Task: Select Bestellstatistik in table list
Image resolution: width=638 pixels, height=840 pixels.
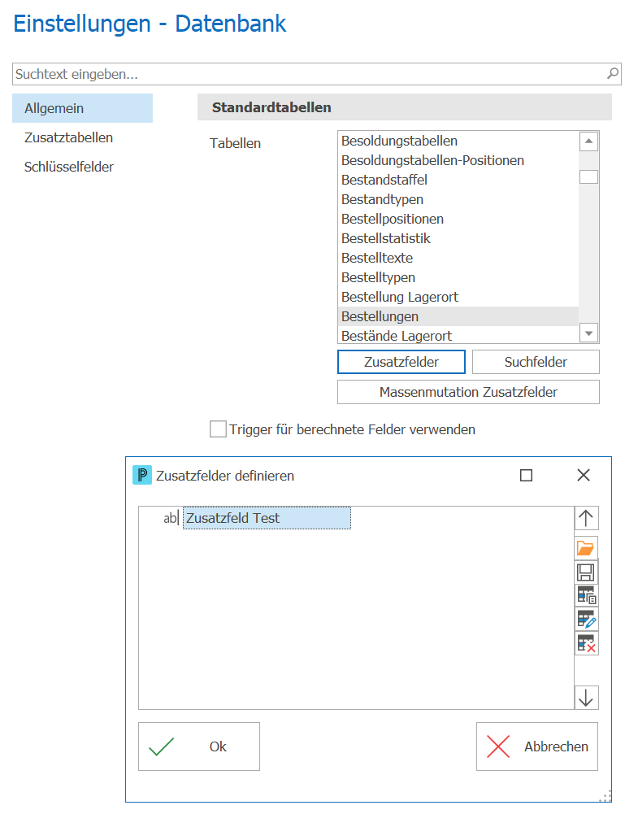Action: pos(458,238)
